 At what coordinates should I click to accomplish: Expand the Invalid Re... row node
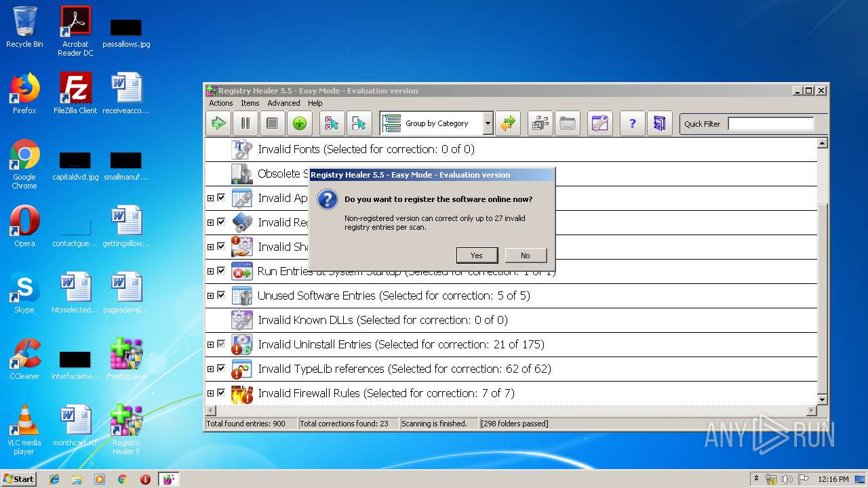coord(210,222)
